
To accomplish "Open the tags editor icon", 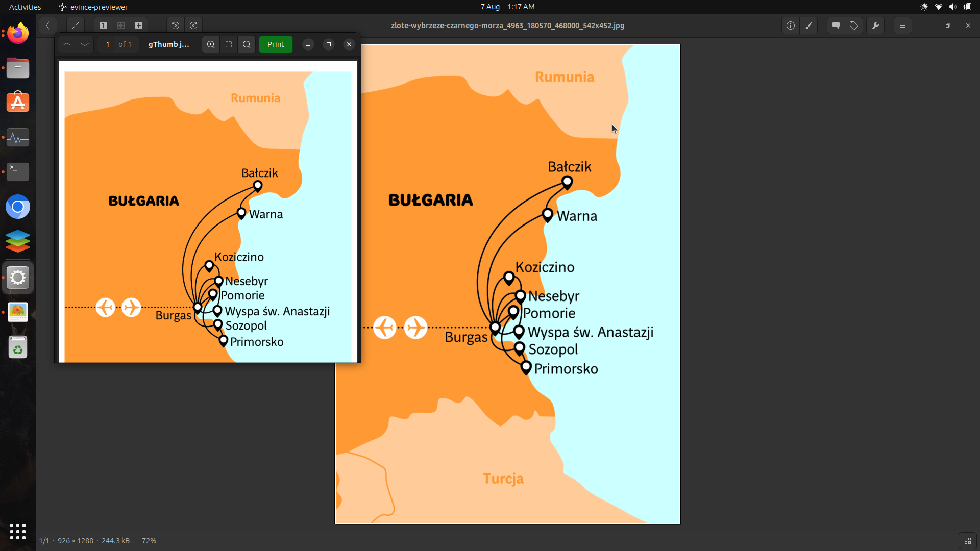I will click(854, 26).
